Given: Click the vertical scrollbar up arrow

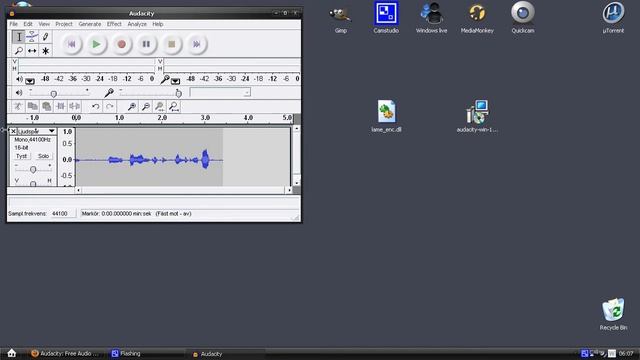Looking at the screenshot, I should click(297, 129).
